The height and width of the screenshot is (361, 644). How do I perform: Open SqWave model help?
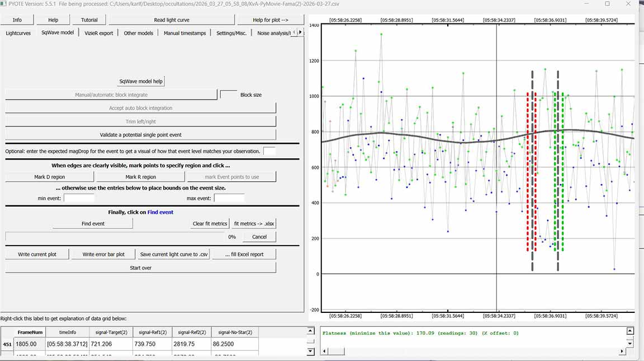141,81
